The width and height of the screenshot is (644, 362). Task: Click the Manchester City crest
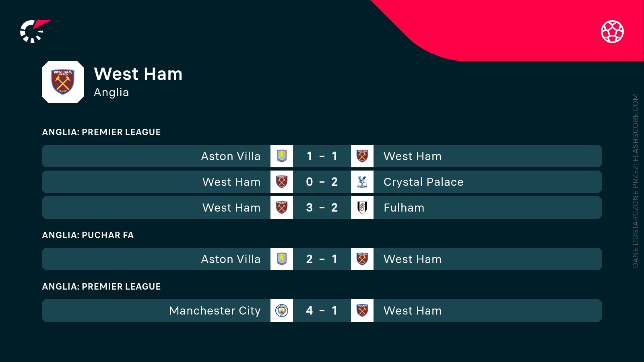tap(282, 311)
